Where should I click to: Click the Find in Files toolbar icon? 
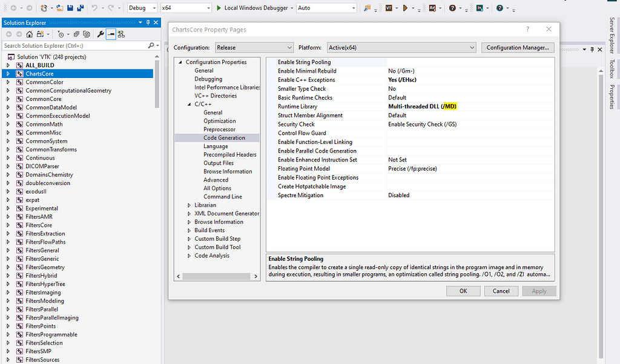coord(368,8)
